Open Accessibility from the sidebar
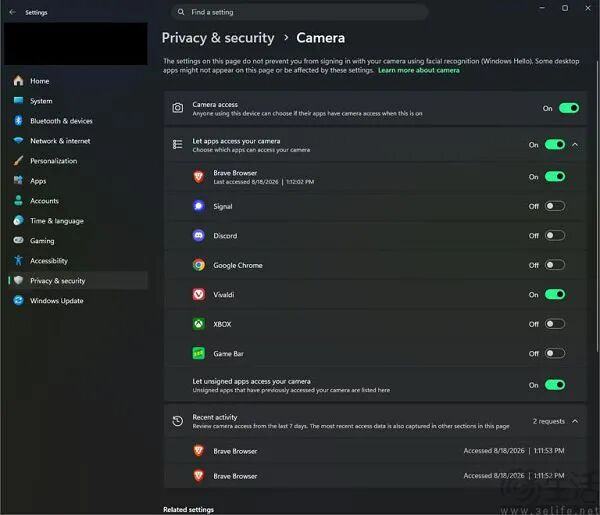Screen dimensions: 600x515 [78, 261]
